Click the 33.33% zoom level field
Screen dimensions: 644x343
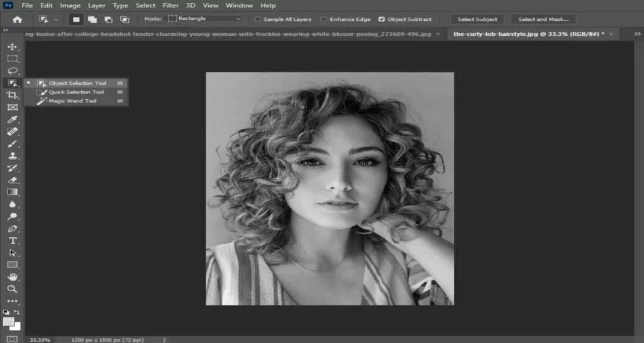[x=40, y=340]
